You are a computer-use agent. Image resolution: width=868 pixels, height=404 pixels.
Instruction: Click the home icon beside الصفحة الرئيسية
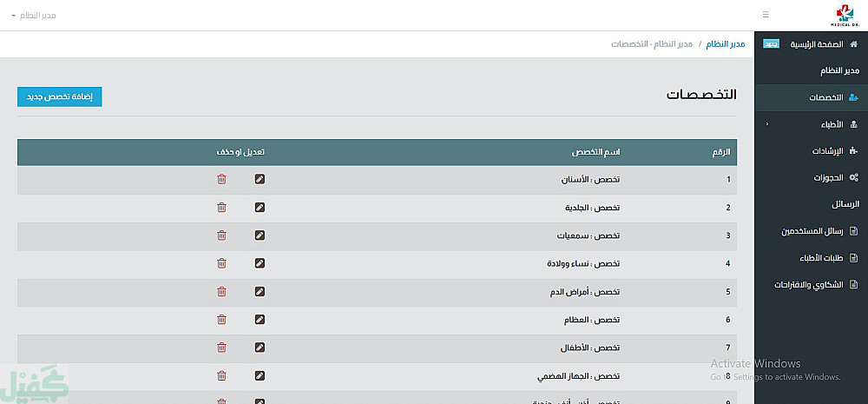[853, 43]
